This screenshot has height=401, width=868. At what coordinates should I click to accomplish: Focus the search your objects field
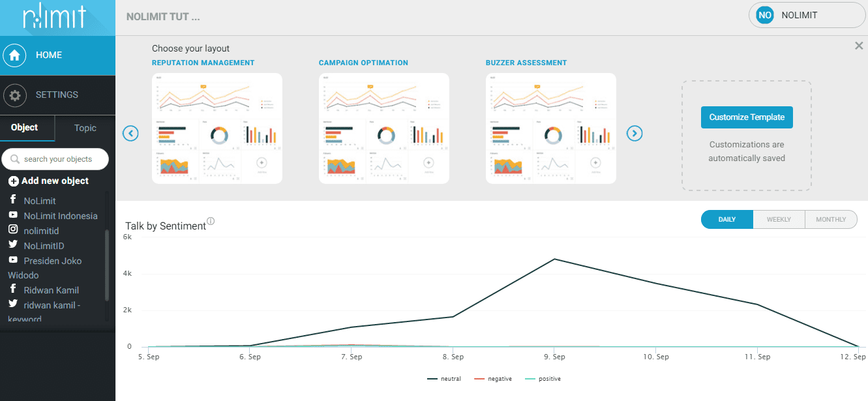(55, 159)
